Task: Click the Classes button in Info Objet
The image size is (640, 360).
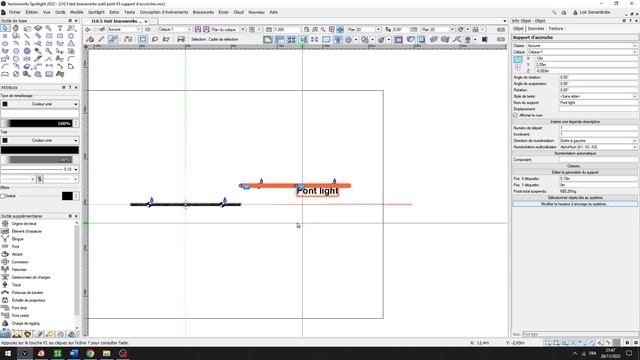Action: (x=575, y=166)
